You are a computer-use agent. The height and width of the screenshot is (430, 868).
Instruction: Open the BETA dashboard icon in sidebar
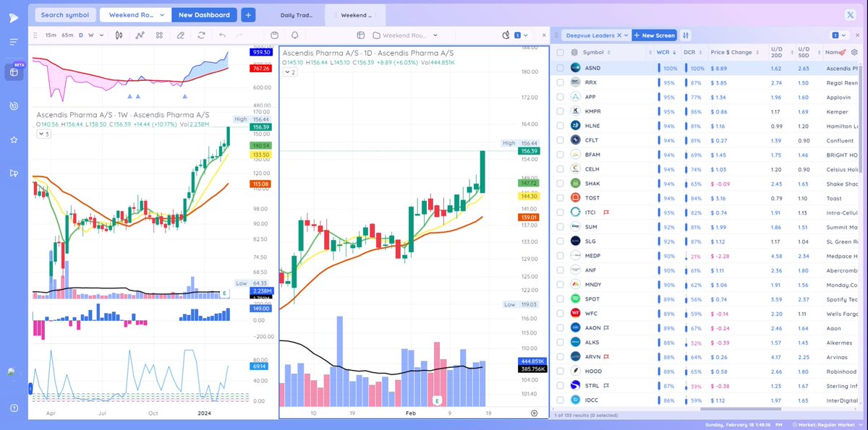click(14, 72)
